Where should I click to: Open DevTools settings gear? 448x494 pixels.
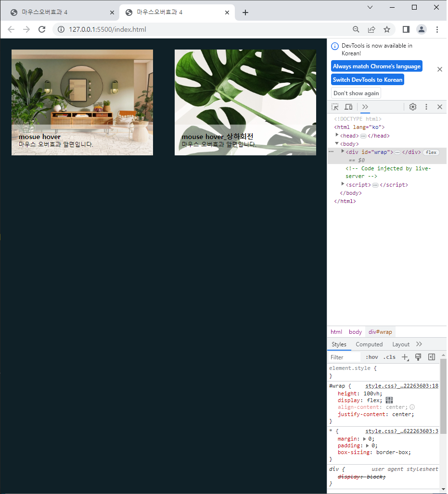413,107
